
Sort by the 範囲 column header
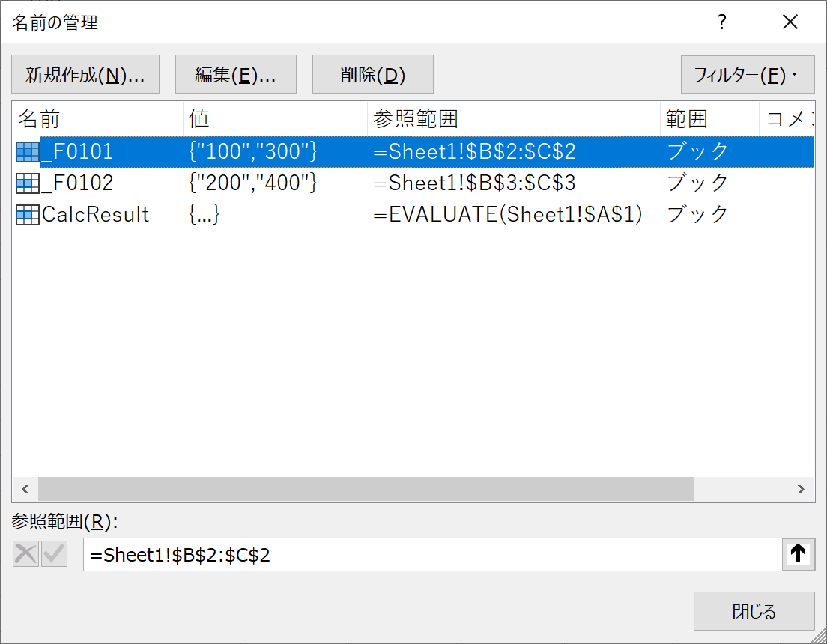point(709,118)
